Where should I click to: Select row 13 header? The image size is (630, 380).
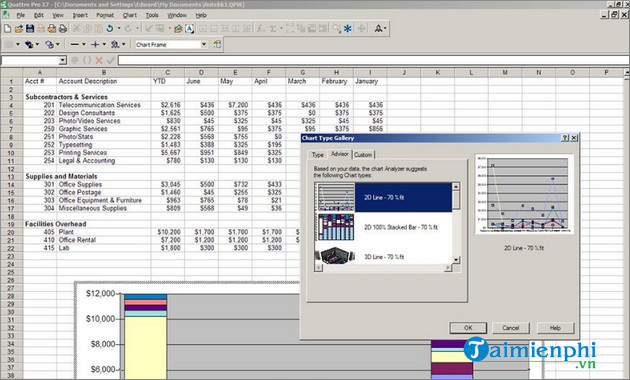coord(11,177)
